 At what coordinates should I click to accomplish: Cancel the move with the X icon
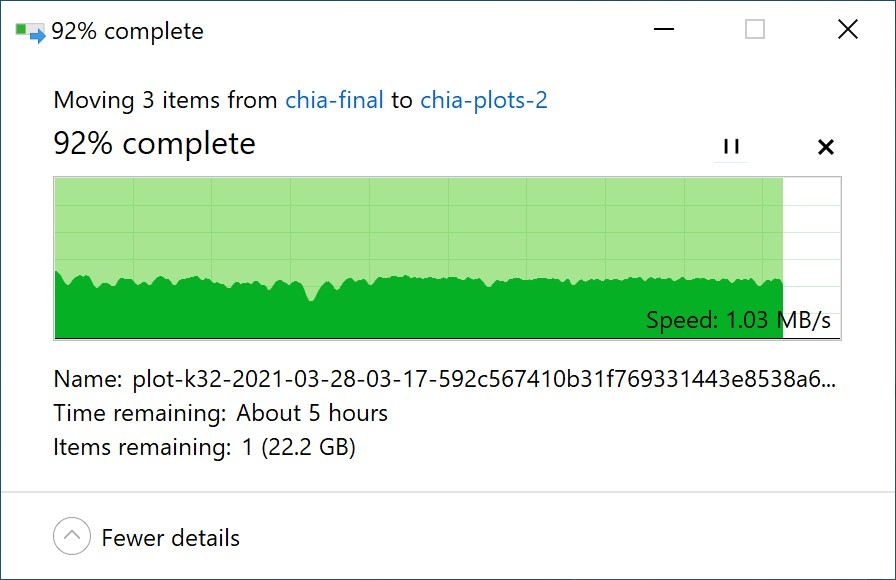pyautogui.click(x=825, y=147)
